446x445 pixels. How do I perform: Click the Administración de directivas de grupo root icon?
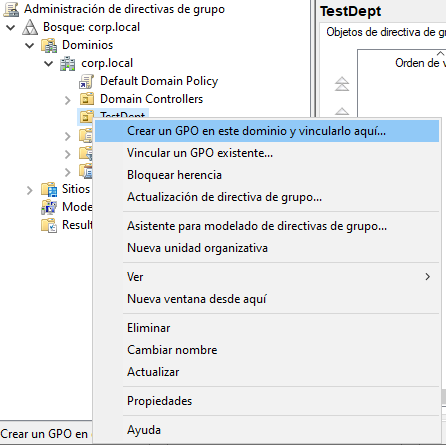(x=11, y=9)
